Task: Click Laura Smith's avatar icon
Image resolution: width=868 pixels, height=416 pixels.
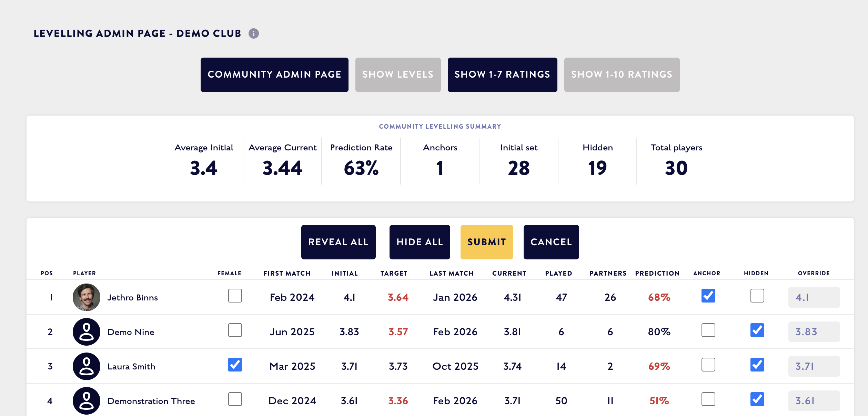Action: 87,366
